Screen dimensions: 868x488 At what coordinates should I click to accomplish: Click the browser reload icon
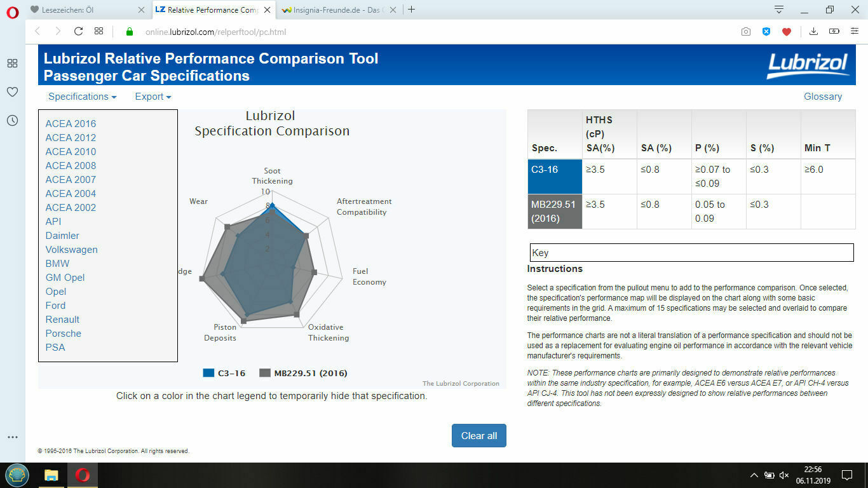79,31
